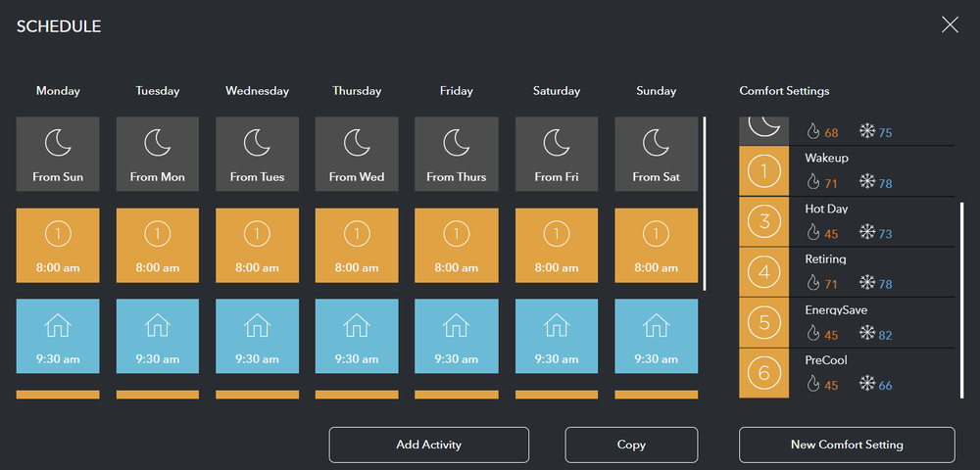This screenshot has width=980, height=470.
Task: Open Saturday's From Fri sleep tile
Action: pyautogui.click(x=557, y=154)
